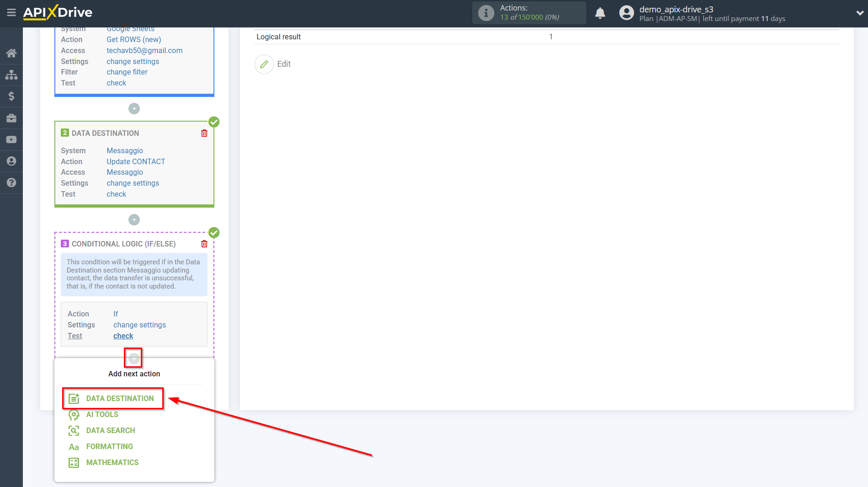Screen dimensions: 868x487
Task: Click the Edit label text
Action: coord(284,64)
